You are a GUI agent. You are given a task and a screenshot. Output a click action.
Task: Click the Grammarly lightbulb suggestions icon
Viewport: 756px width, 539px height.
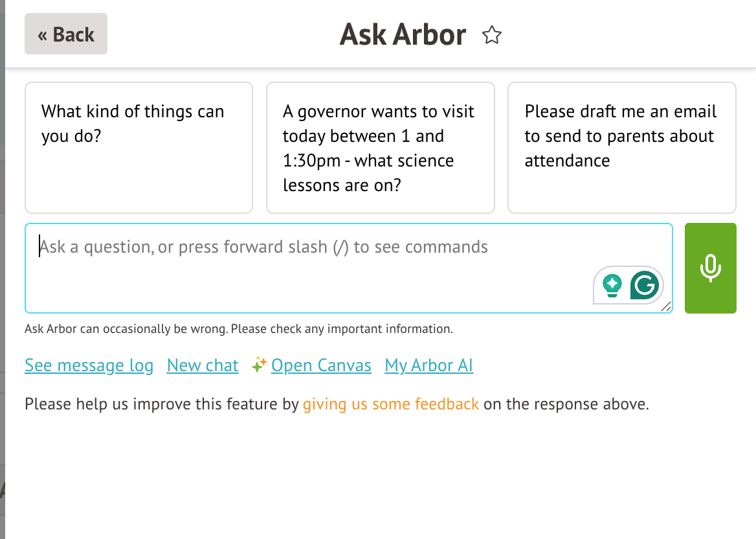612,284
